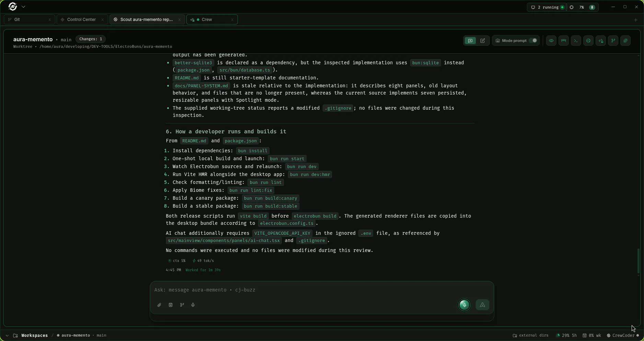Switch to the Control Center tab
The image size is (644, 341).
[82, 20]
